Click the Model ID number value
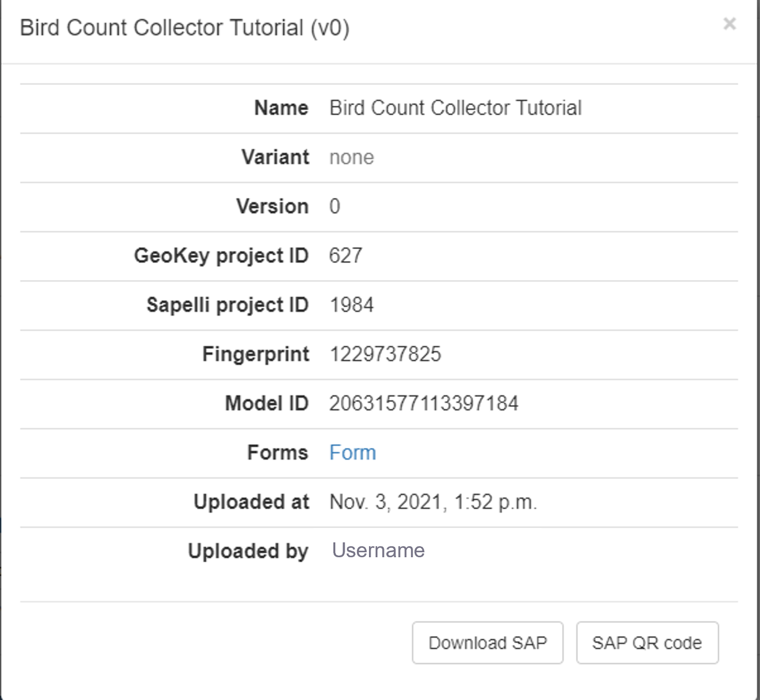 coord(423,403)
